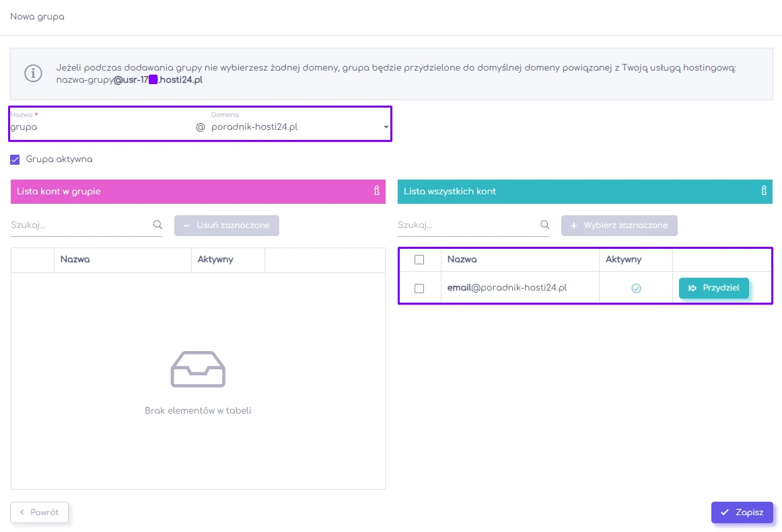This screenshot has width=782, height=532.
Task: Check the select-all box in all accounts table
Action: point(419,260)
